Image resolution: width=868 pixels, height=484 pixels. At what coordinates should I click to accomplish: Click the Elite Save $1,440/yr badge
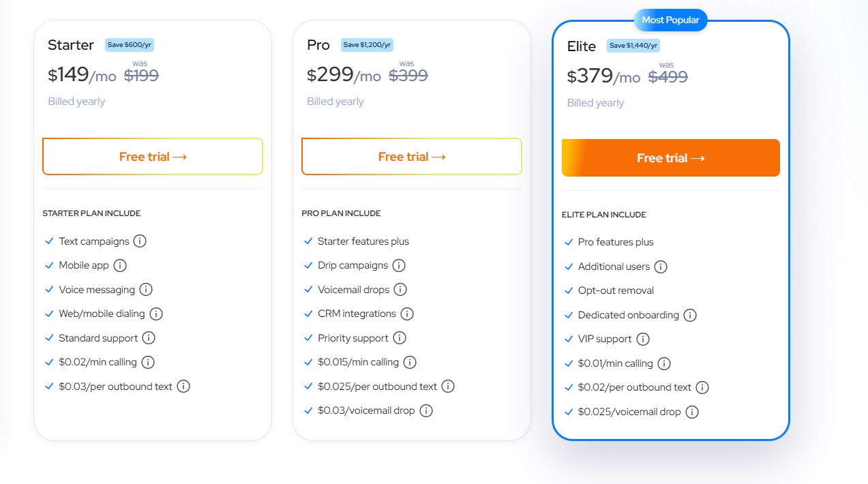pos(633,46)
